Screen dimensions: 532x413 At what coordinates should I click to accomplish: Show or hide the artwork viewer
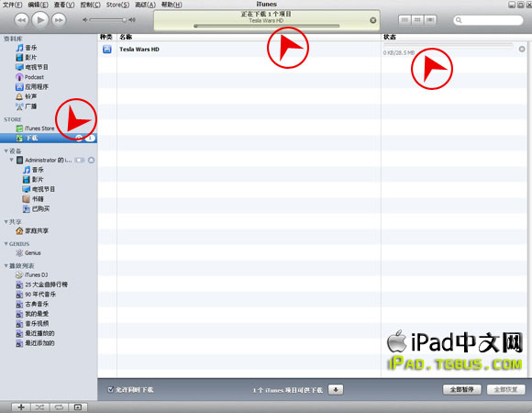(78, 407)
